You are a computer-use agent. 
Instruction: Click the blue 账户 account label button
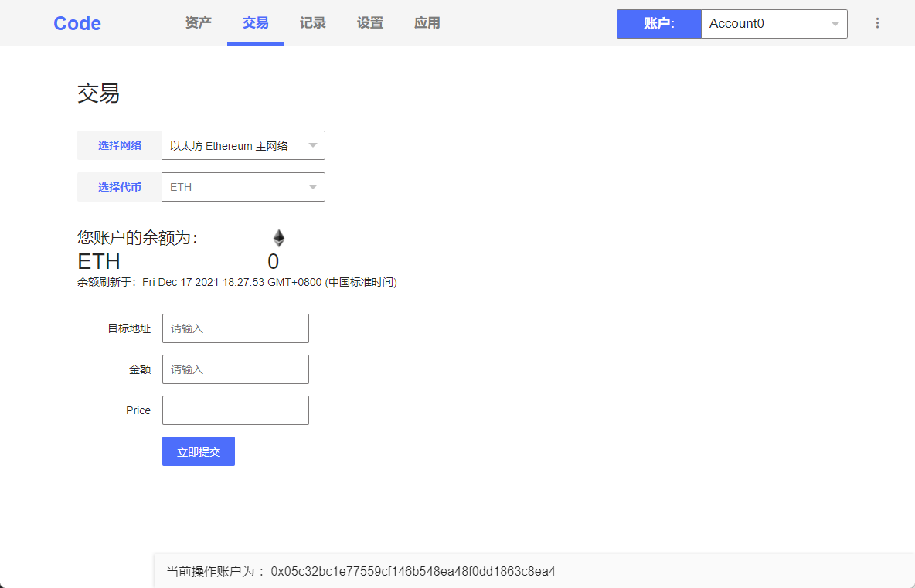click(x=658, y=24)
